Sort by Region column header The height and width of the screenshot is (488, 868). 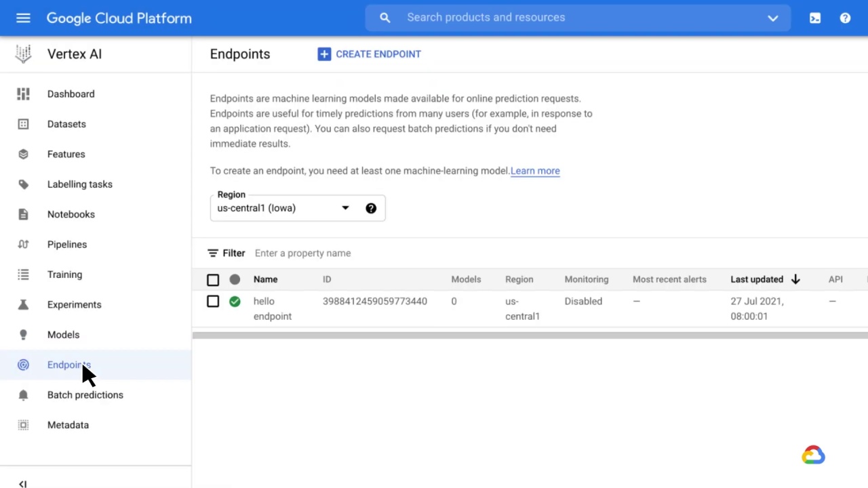point(519,279)
